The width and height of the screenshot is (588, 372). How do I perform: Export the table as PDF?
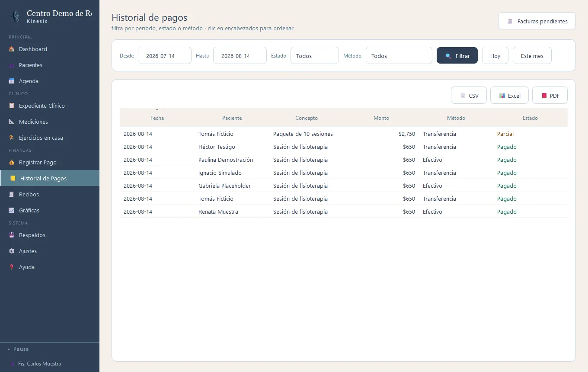pyautogui.click(x=550, y=95)
